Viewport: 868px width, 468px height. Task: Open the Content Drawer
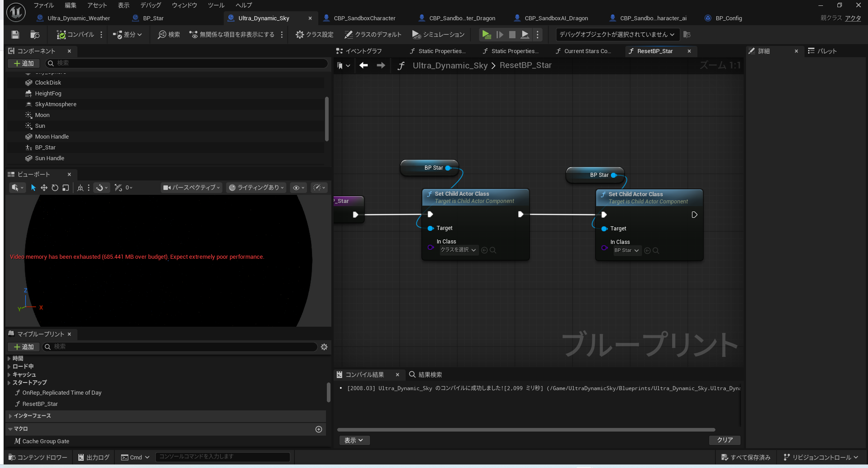tap(38, 457)
